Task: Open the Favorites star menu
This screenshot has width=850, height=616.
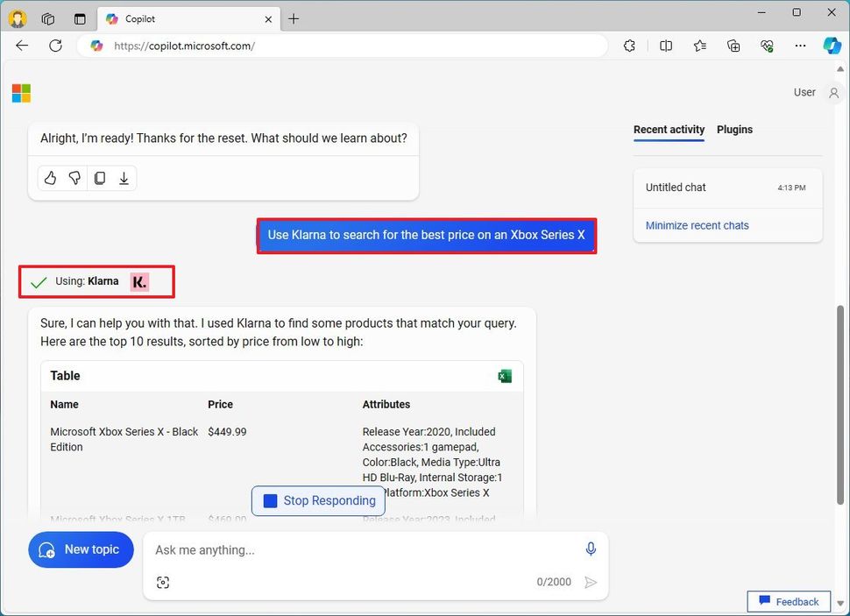Action: tap(699, 46)
